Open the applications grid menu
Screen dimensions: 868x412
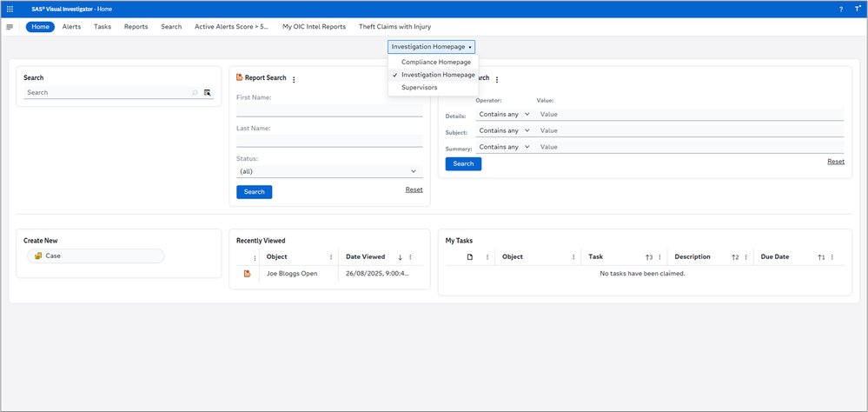(x=10, y=9)
